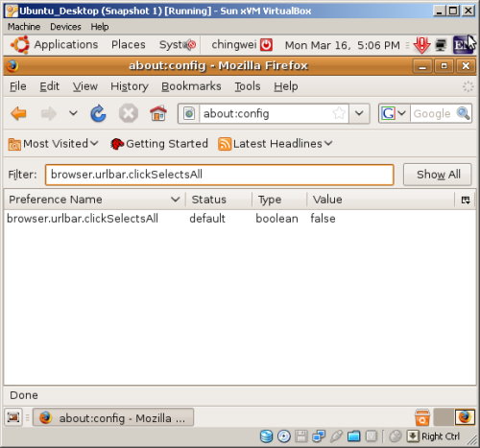Click the greyed Forward arrow button

[49, 113]
